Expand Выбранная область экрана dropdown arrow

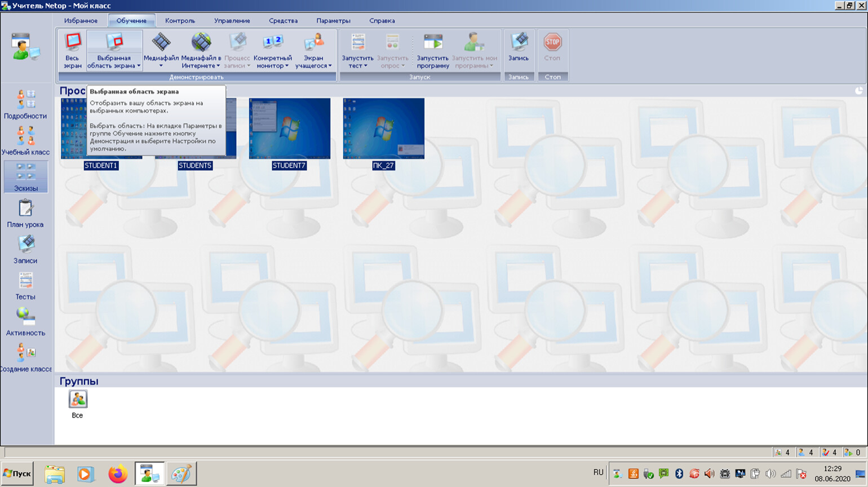tap(139, 66)
